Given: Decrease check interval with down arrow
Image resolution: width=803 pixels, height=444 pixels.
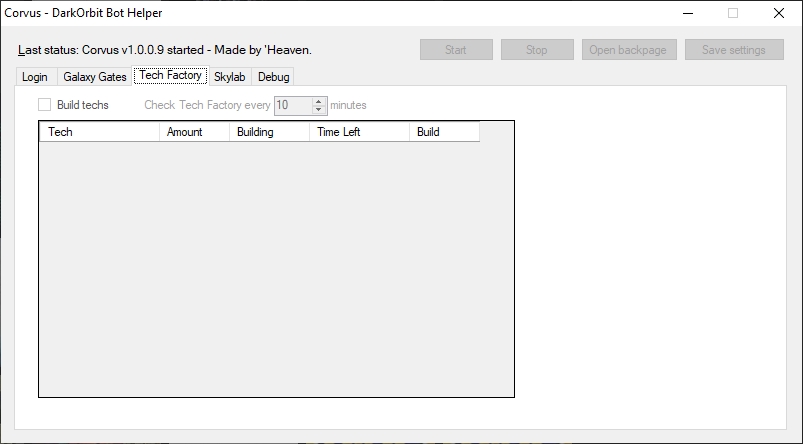Looking at the screenshot, I should pyautogui.click(x=319, y=110).
